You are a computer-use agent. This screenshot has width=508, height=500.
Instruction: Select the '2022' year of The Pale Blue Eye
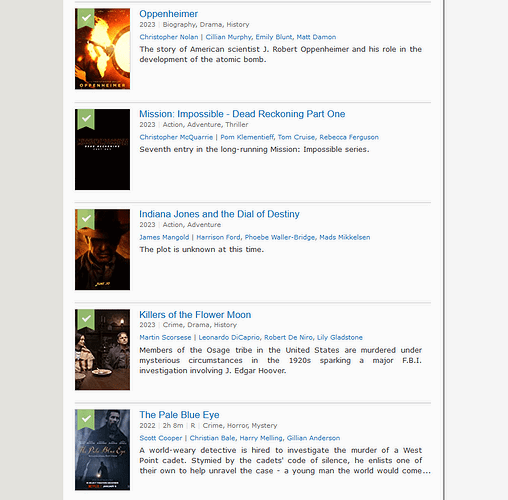coord(147,426)
